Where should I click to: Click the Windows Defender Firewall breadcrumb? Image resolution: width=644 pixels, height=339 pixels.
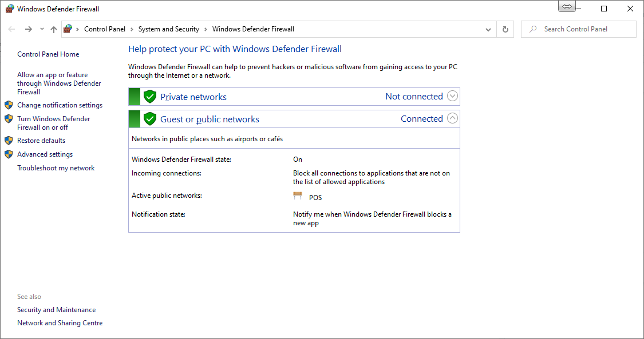click(x=253, y=29)
